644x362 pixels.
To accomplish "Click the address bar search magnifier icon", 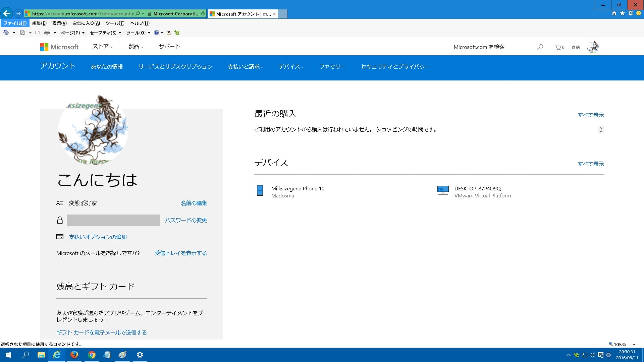I will coord(138,14).
